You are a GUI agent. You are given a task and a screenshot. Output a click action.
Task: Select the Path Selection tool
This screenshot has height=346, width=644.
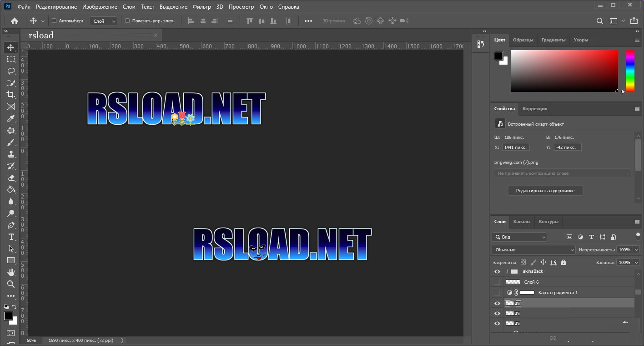coord(11,249)
